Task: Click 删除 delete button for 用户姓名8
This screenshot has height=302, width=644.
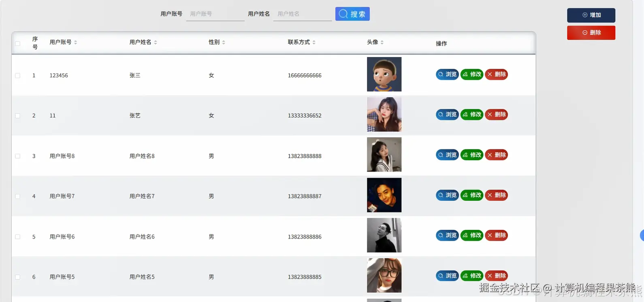Action: click(497, 155)
